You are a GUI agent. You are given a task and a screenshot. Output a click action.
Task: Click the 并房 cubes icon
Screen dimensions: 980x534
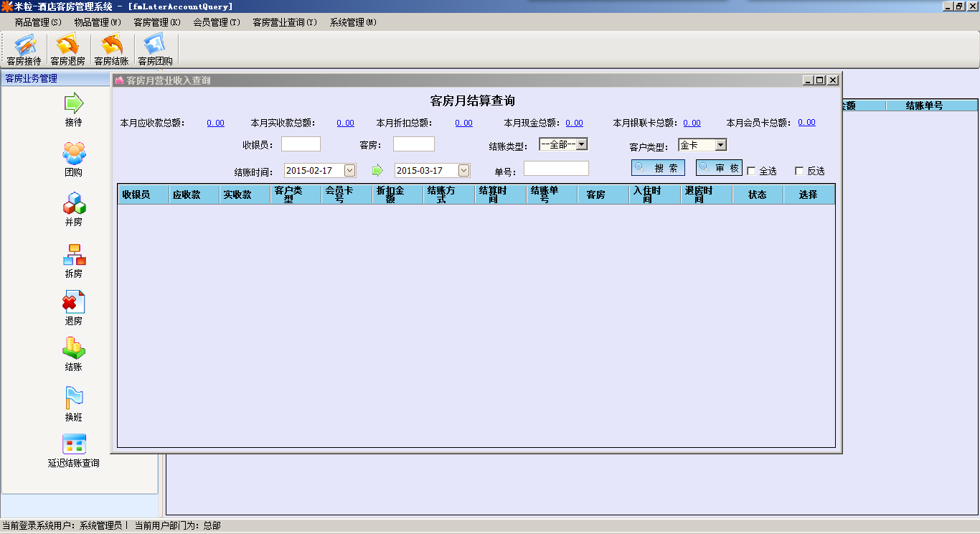(74, 204)
